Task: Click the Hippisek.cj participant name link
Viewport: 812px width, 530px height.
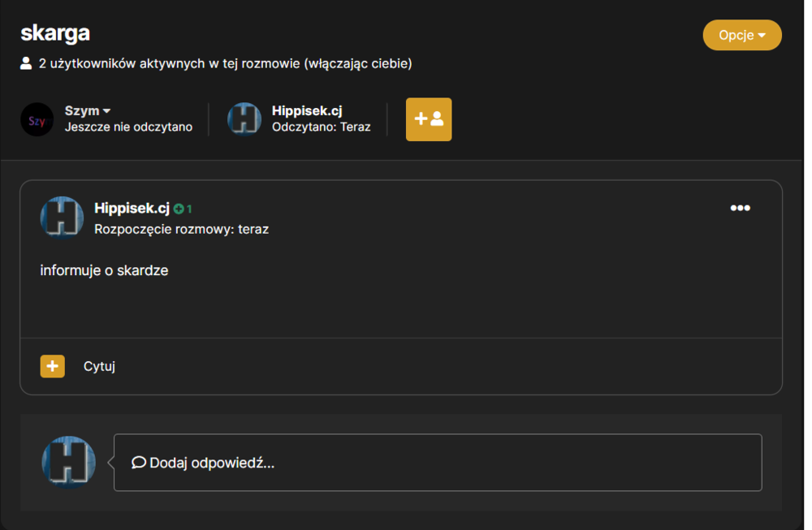Action: pos(307,110)
